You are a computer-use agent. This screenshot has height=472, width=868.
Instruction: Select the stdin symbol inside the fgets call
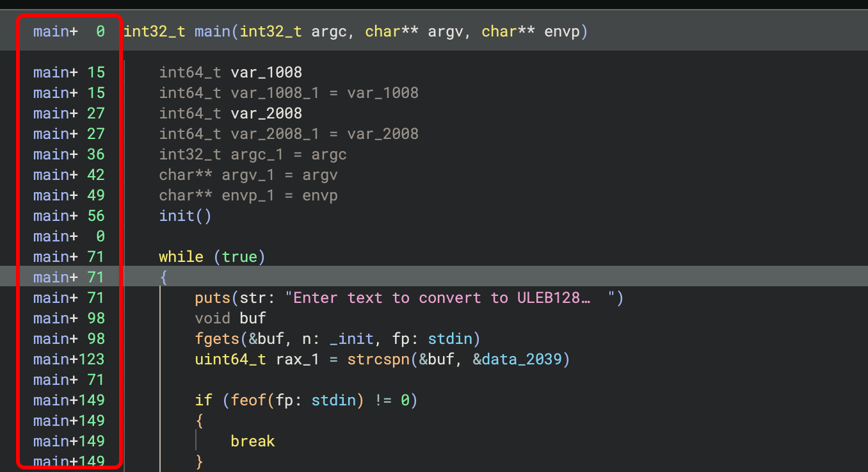(451, 338)
